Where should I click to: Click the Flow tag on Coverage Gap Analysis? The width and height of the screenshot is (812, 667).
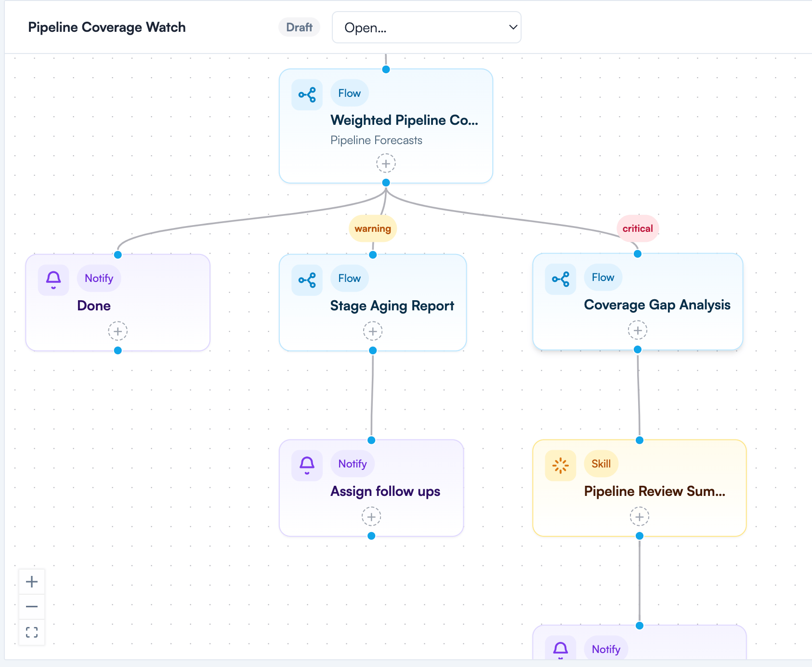(x=603, y=277)
